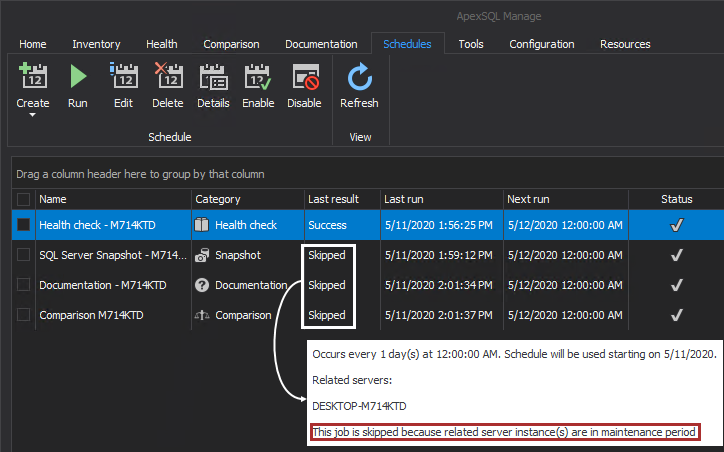Select the Schedules tab
The width and height of the screenshot is (724, 452).
tap(407, 44)
